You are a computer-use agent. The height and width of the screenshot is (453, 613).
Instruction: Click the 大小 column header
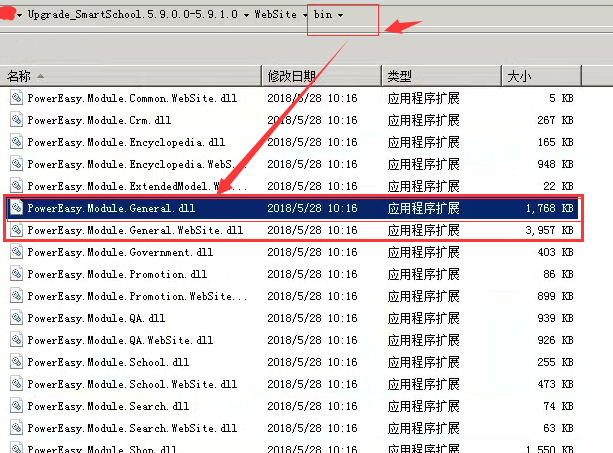(520, 76)
